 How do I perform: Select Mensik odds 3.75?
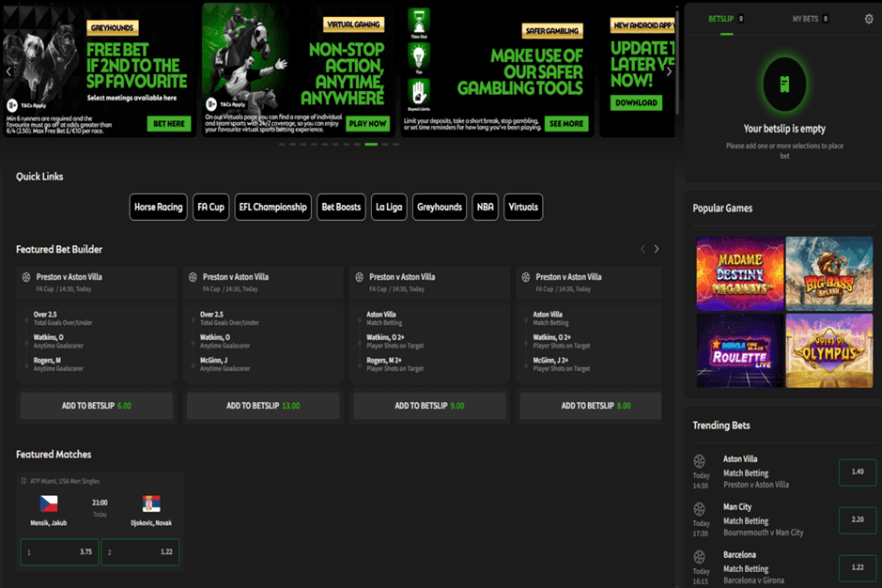click(x=59, y=552)
